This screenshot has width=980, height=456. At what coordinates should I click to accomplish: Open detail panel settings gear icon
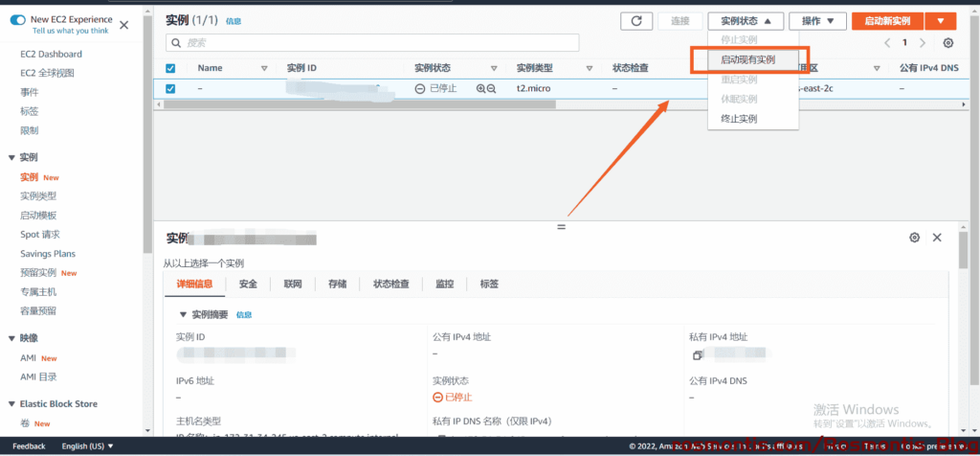pyautogui.click(x=914, y=237)
